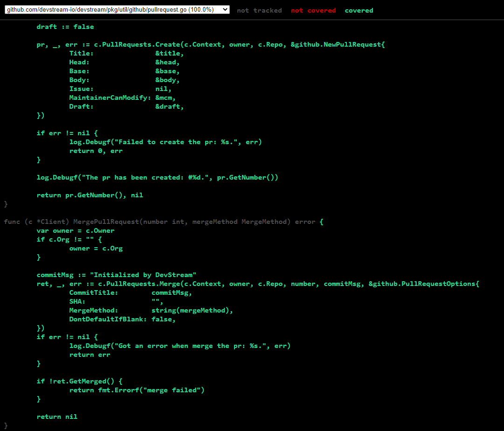The image size is (504, 431).
Task: Click the commitMsg 'Initialized by DevStream' line
Action: (117, 275)
